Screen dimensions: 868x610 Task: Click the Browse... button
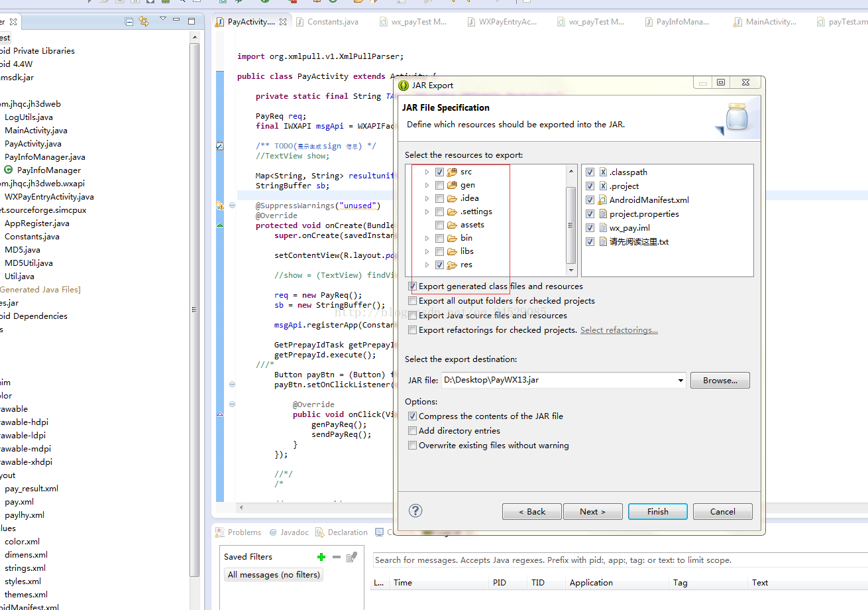coord(720,381)
